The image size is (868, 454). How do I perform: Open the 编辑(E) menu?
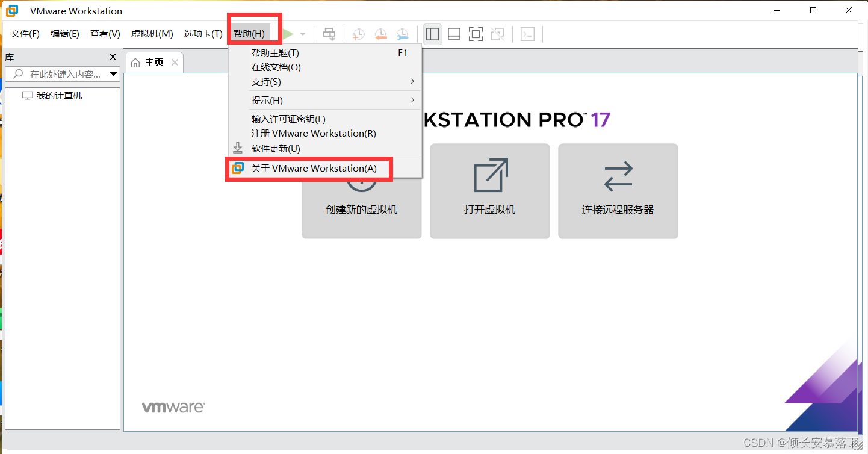tap(65, 34)
